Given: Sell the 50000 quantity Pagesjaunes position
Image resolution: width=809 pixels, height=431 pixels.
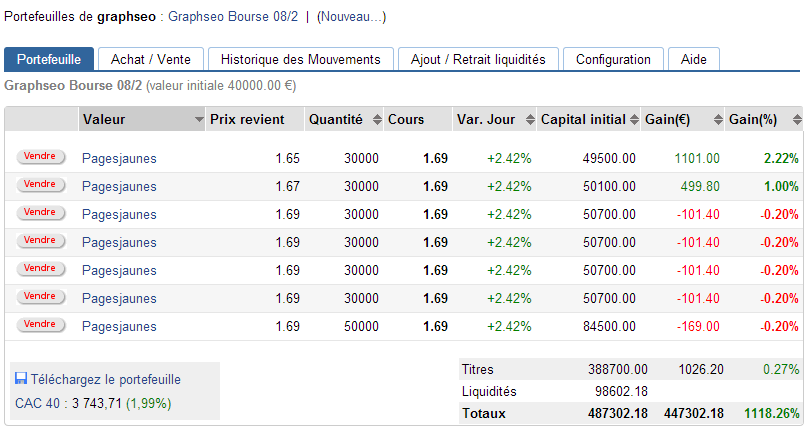Looking at the screenshot, I should [x=40, y=325].
